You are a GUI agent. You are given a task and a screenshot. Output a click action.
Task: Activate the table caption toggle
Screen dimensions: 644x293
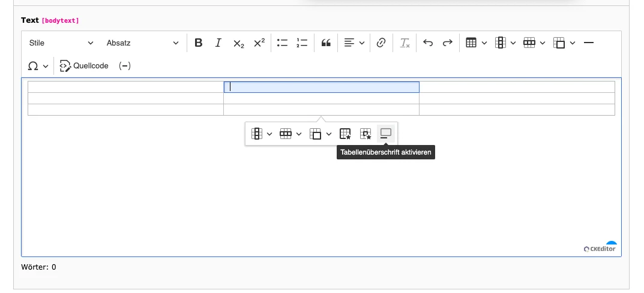tap(386, 134)
